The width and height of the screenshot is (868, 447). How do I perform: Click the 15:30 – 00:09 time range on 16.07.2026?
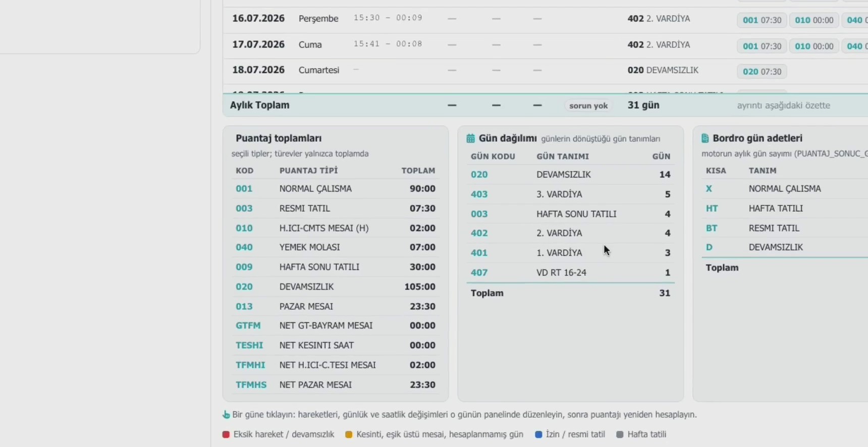388,18
